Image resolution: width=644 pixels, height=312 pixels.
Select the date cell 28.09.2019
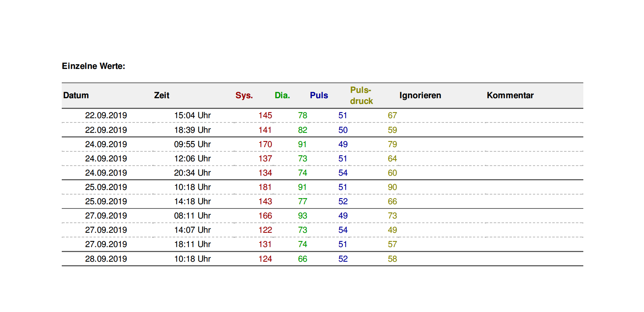coord(106,259)
